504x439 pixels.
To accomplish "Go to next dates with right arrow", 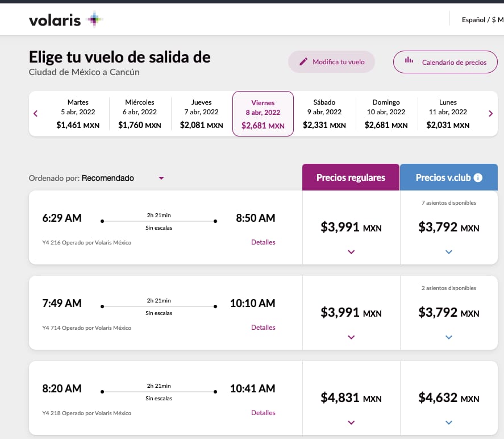I will click(491, 113).
